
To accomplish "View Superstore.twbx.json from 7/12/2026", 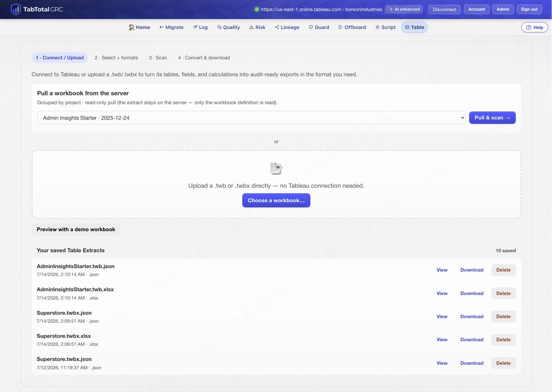I will 442,363.
